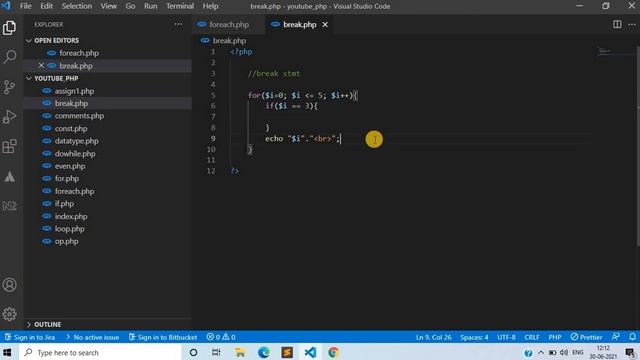Viewport: 640px width, 360px height.
Task: Change language mode PHP in status bar
Action: [555, 337]
